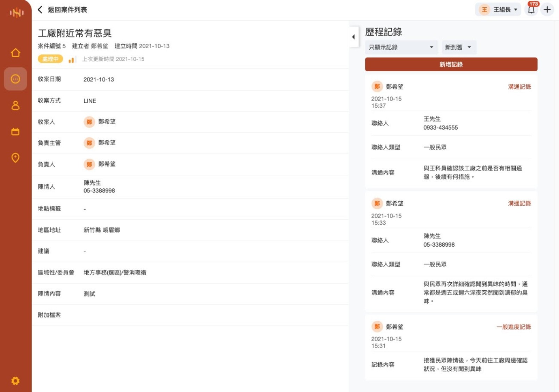Click the 記錄內容 label in 15:31 record
Viewport: 559px width, 392px height.
[x=383, y=365]
